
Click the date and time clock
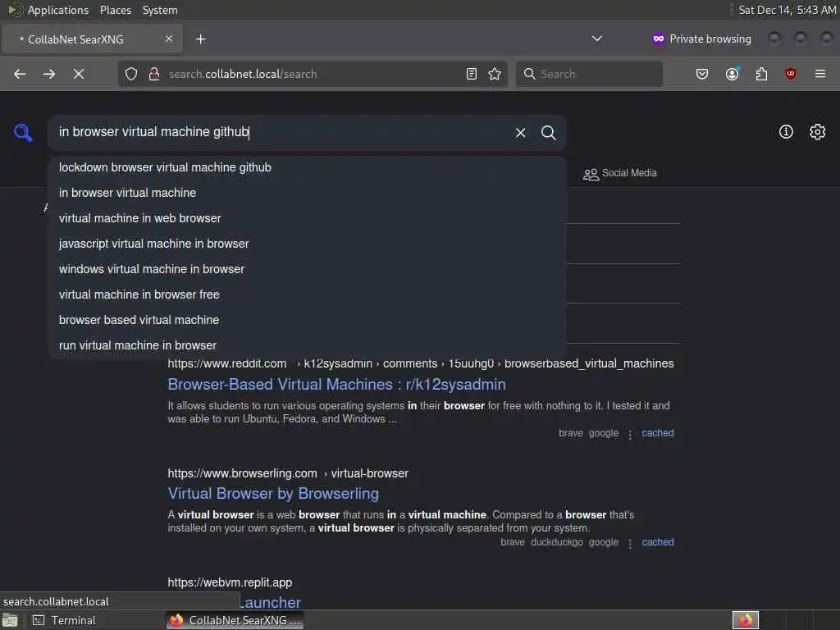point(787,10)
